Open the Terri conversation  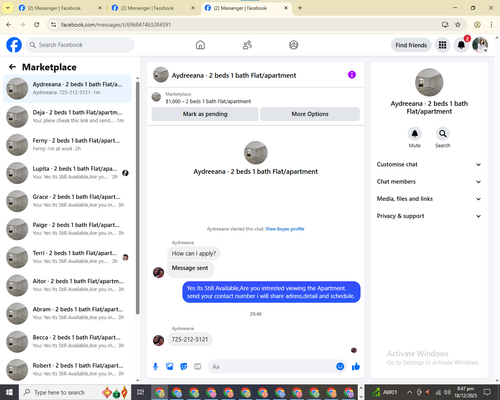click(x=67, y=257)
